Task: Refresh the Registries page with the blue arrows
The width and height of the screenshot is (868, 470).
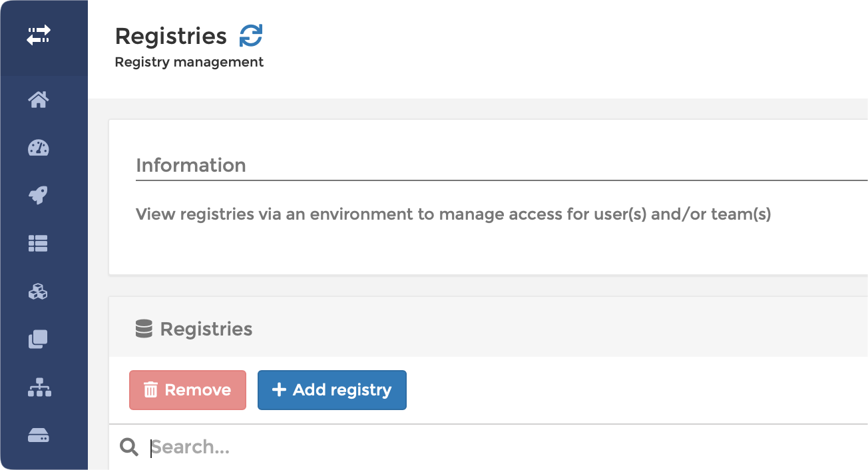Action: click(251, 36)
